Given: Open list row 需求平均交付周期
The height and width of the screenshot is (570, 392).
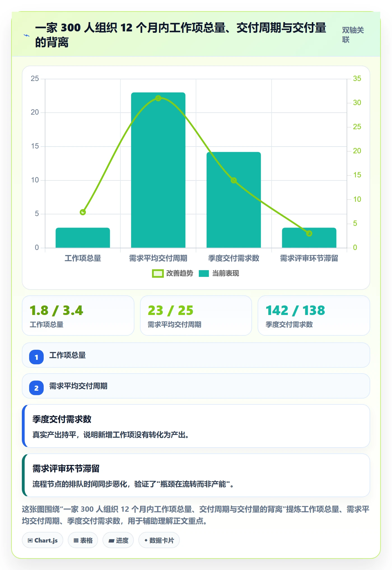Looking at the screenshot, I should point(196,386).
